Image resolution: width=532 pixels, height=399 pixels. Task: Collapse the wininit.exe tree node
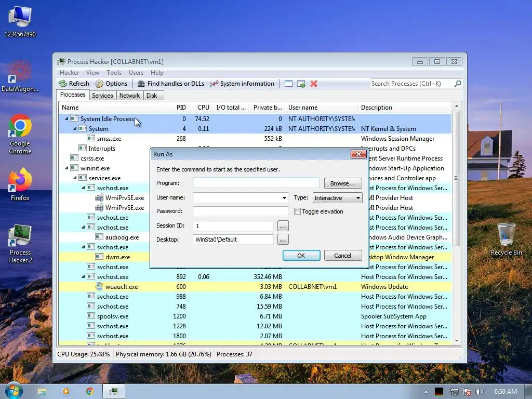(66, 168)
